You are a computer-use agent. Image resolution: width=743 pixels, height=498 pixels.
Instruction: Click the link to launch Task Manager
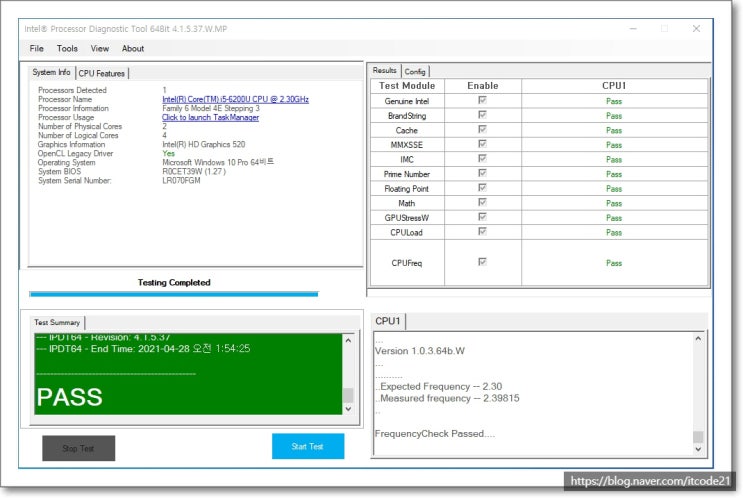pos(210,117)
